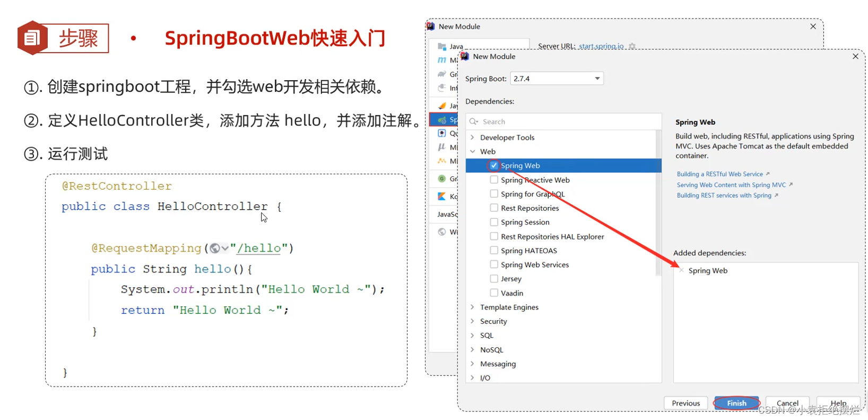The image size is (868, 420).
Task: Select Gradle elephant icon in back window sidebar
Action: 442,74
